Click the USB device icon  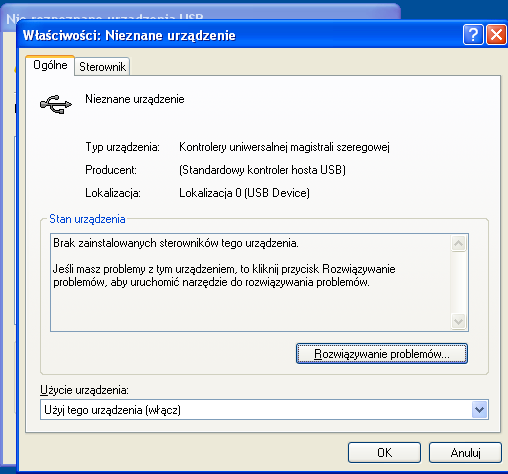tap(56, 104)
